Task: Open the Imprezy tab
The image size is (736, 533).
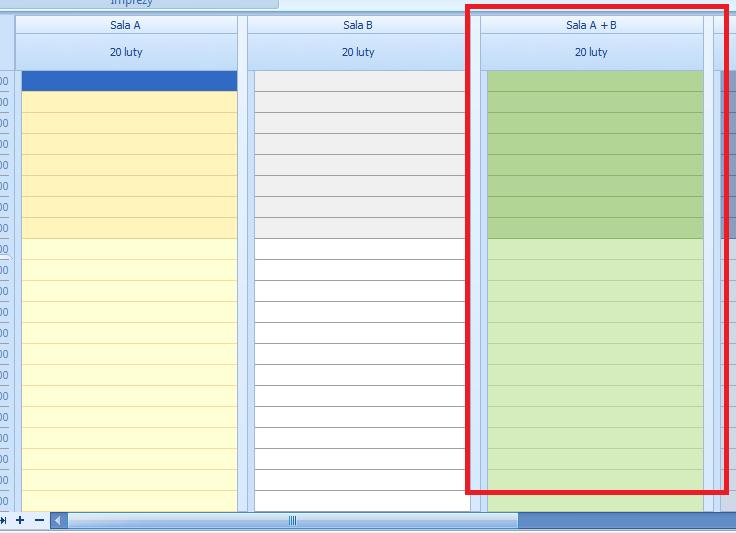Action: [x=132, y=3]
